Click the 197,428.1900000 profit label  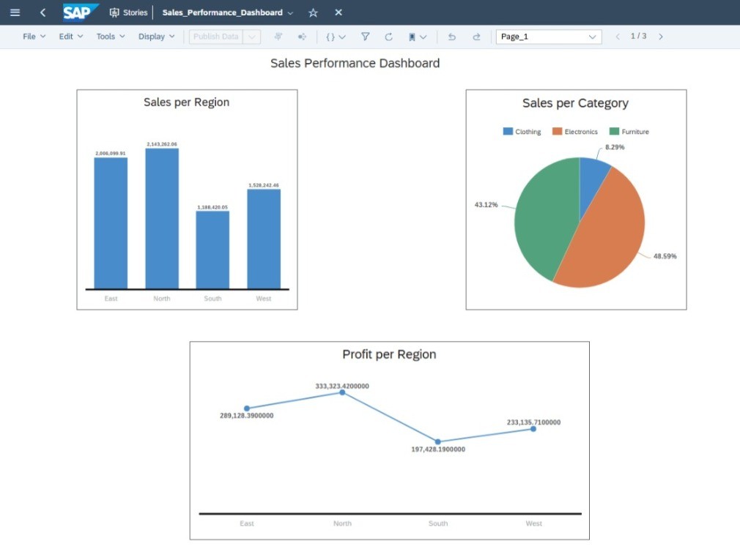coord(438,449)
